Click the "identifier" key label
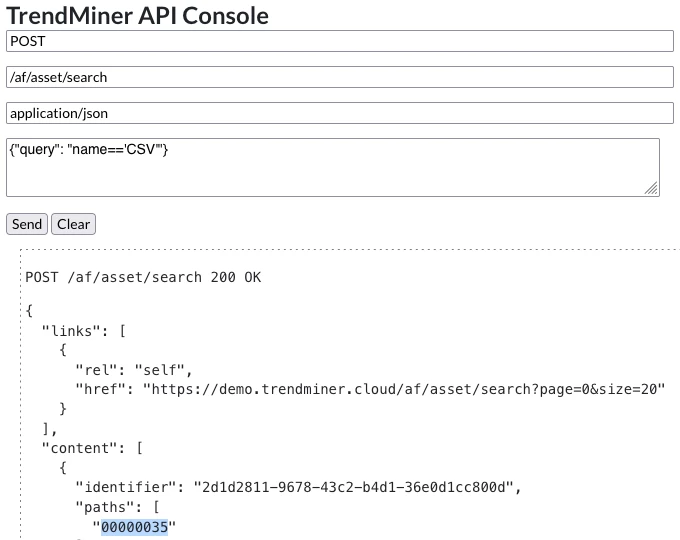The height and width of the screenshot is (540, 680). tap(124, 487)
